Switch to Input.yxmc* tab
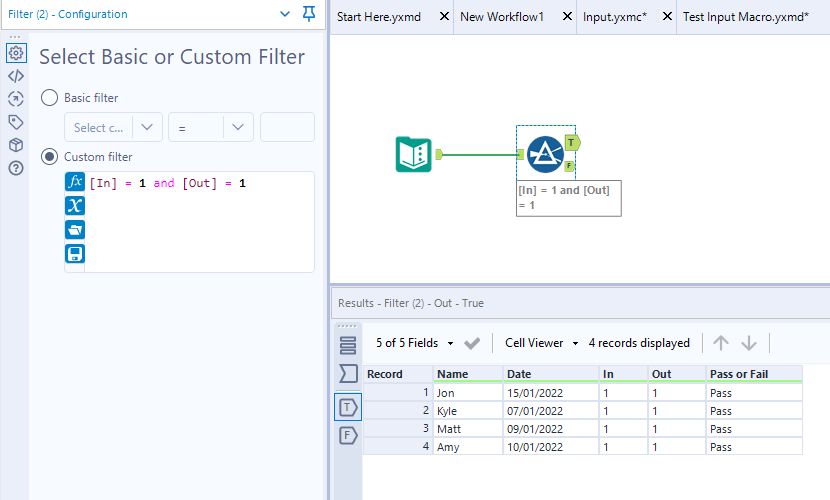 point(615,17)
